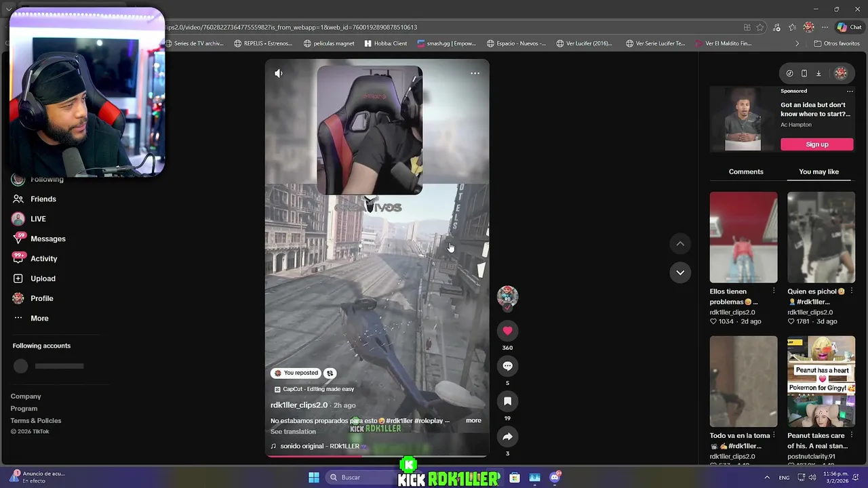
Task: Open Activity in the TikTok sidebar
Action: tap(43, 258)
